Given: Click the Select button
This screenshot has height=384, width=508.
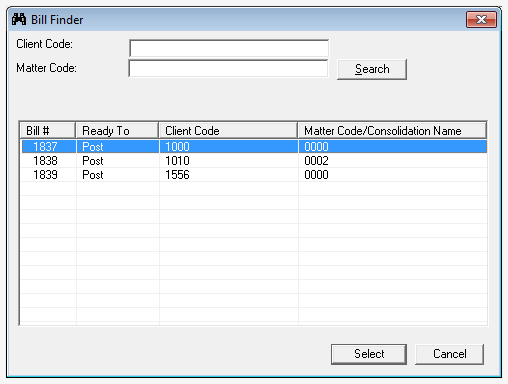Looking at the screenshot, I should click(369, 354).
